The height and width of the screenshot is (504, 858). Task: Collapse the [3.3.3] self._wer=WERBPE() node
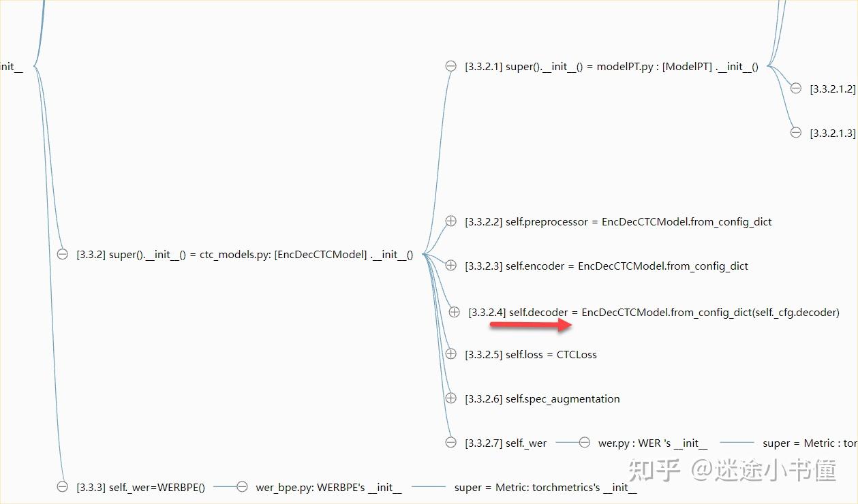click(x=62, y=486)
